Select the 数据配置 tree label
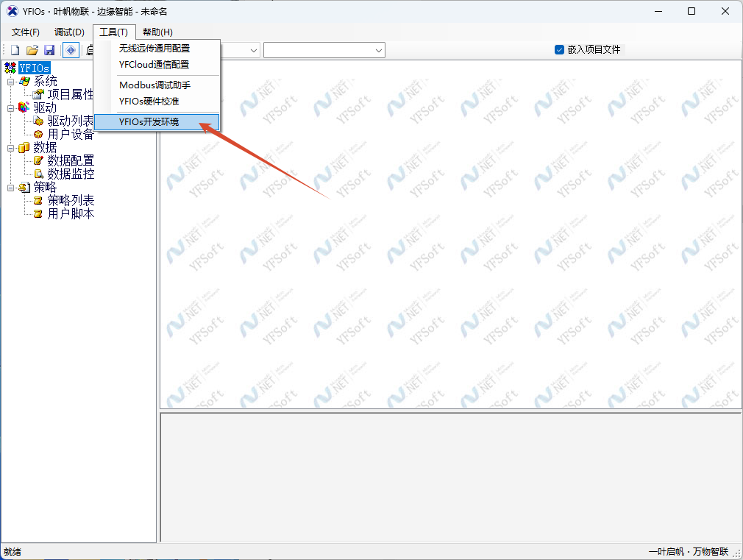 point(71,160)
